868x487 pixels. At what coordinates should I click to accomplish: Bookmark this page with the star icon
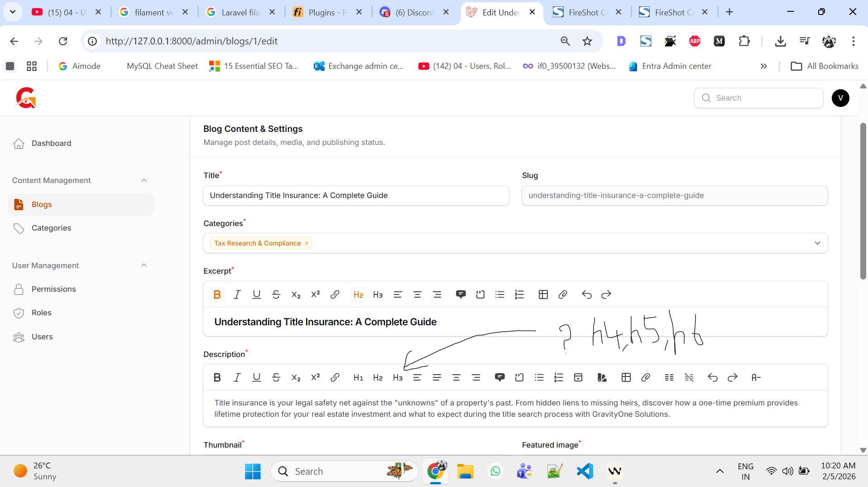587,41
